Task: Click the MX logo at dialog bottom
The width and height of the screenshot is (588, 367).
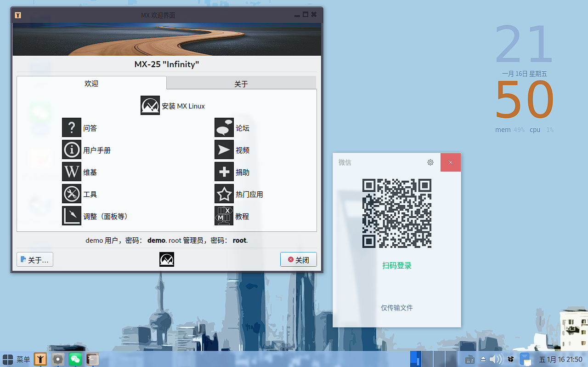Action: click(x=167, y=259)
